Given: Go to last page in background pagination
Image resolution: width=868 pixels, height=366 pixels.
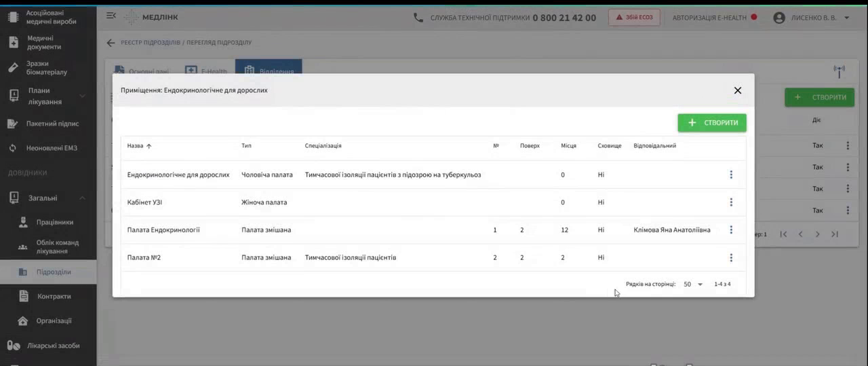Looking at the screenshot, I should pyautogui.click(x=835, y=234).
